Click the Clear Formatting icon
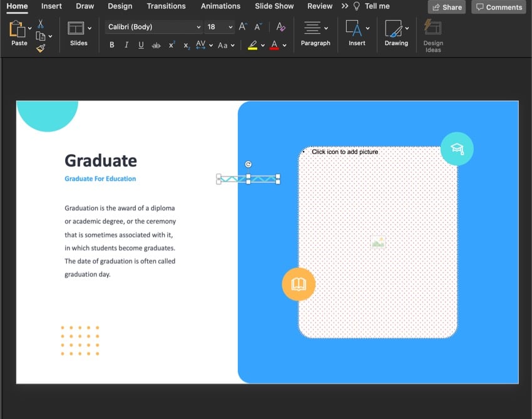The image size is (532, 419). 280,27
